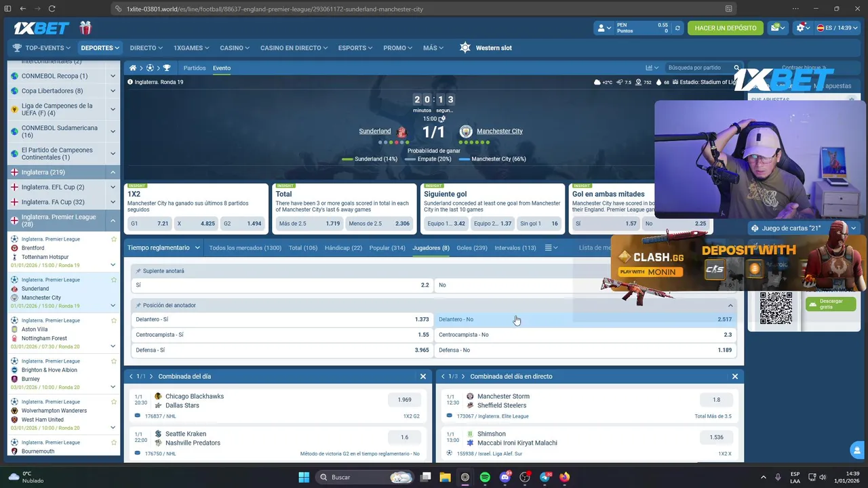Add Brentford vs Tottenham to favorites

click(114, 239)
